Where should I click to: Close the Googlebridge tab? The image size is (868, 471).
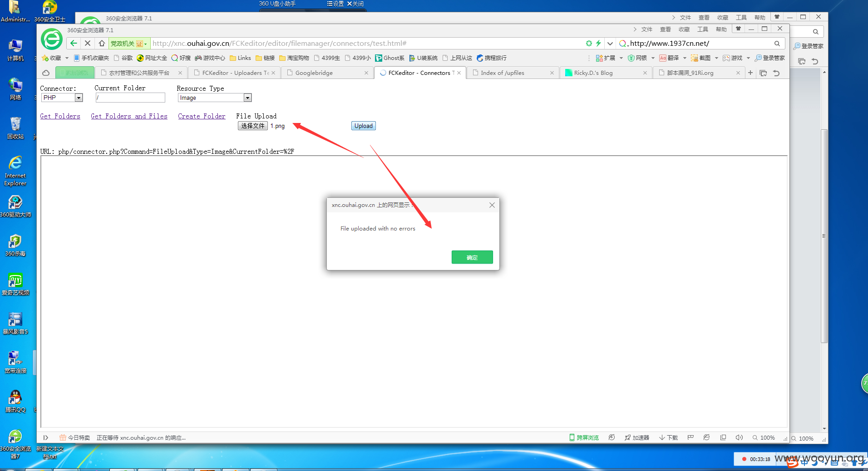click(366, 73)
